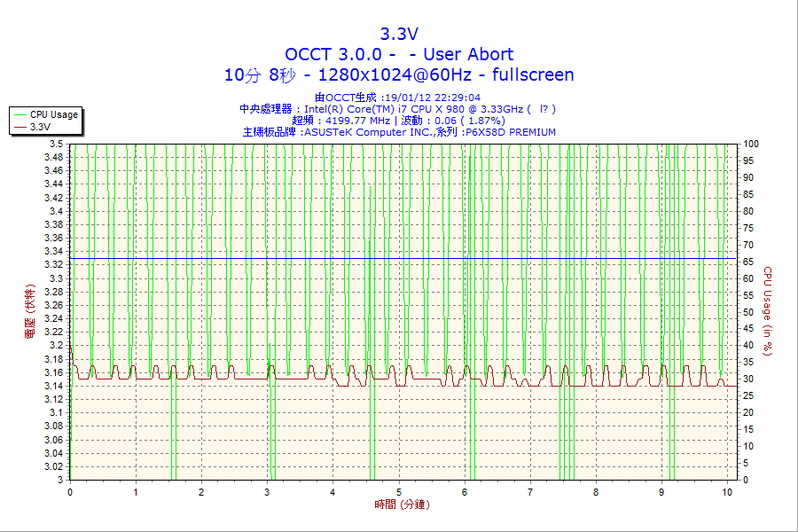The height and width of the screenshot is (532, 798).
Task: Click the 'CPU Usage (in %)' axis title
Action: coord(768,311)
